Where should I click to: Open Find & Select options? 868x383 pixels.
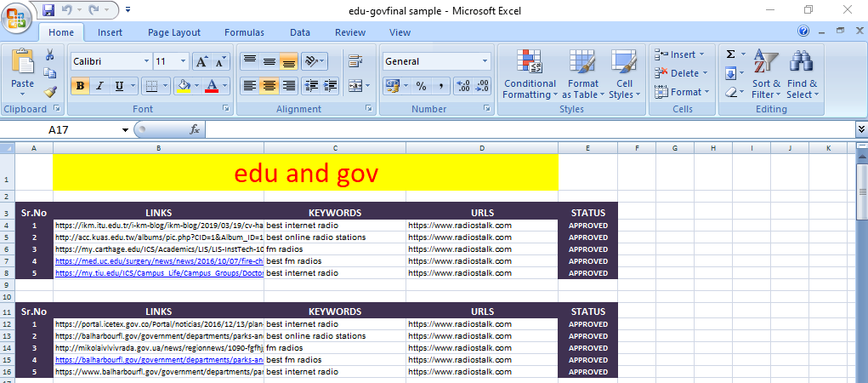click(802, 74)
